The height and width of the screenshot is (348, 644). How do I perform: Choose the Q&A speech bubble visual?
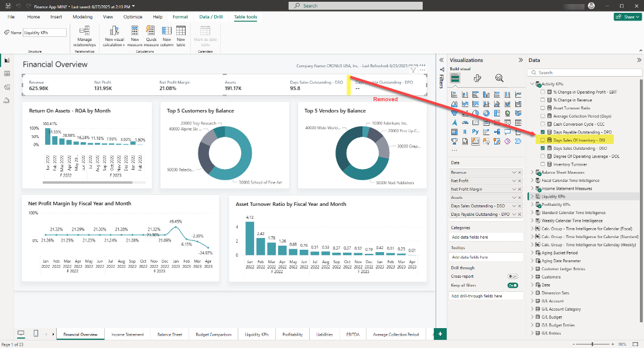point(508,132)
